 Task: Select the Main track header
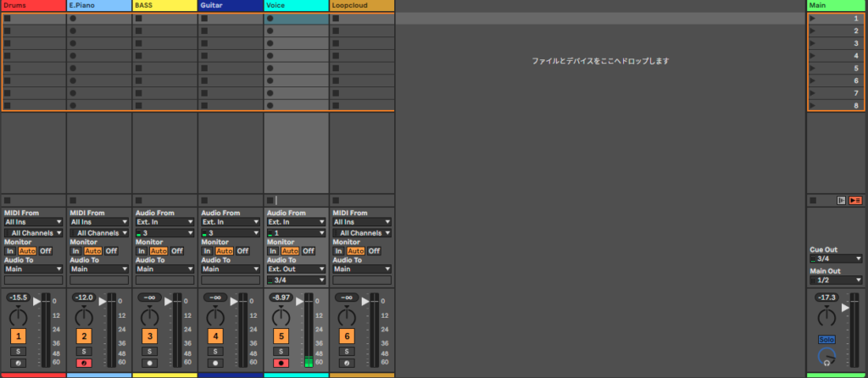pyautogui.click(x=836, y=5)
